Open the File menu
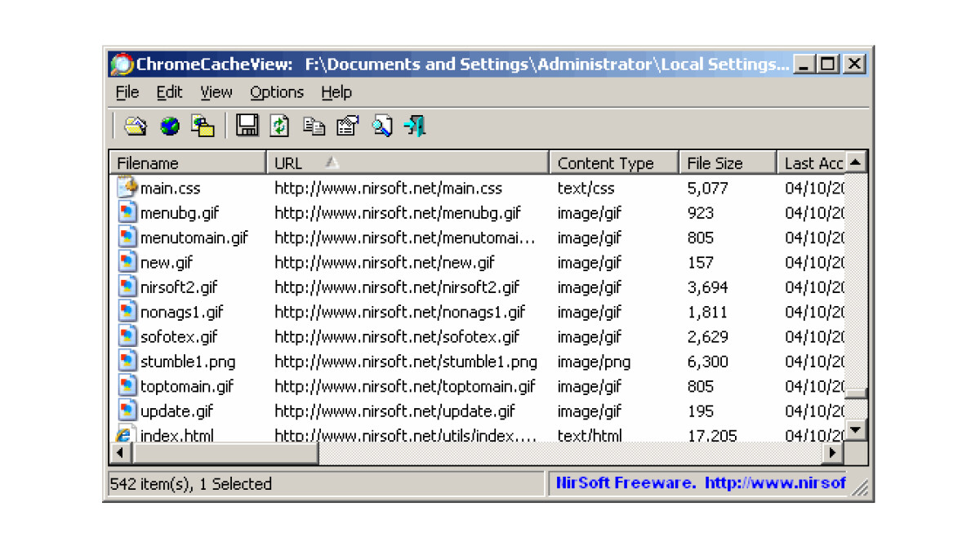 [x=127, y=92]
